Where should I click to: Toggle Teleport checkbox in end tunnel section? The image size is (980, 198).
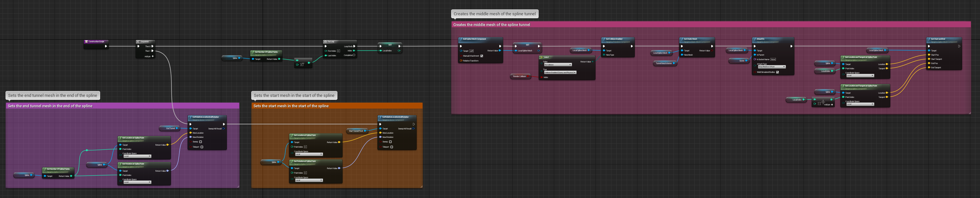point(202,147)
